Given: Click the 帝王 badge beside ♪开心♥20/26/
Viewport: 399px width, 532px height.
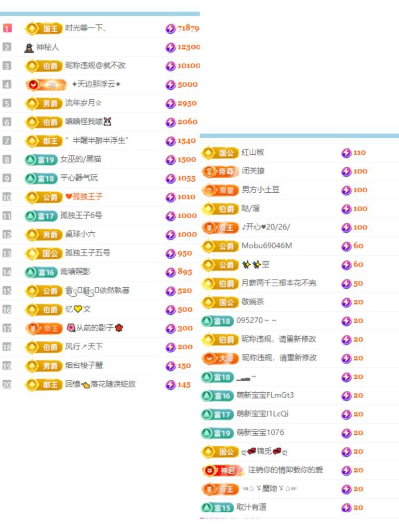Looking at the screenshot, I should [x=220, y=228].
